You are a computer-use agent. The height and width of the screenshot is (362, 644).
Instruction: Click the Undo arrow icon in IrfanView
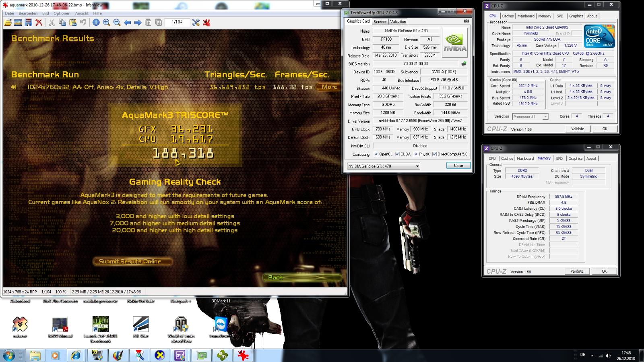click(x=83, y=23)
